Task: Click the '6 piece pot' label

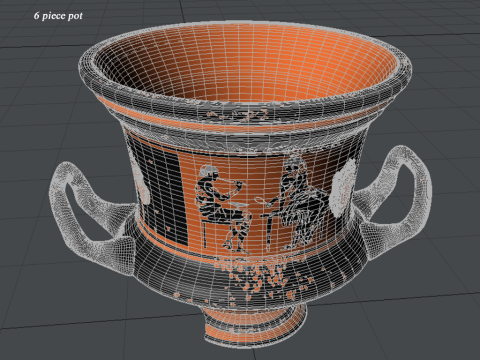Action: point(58,16)
